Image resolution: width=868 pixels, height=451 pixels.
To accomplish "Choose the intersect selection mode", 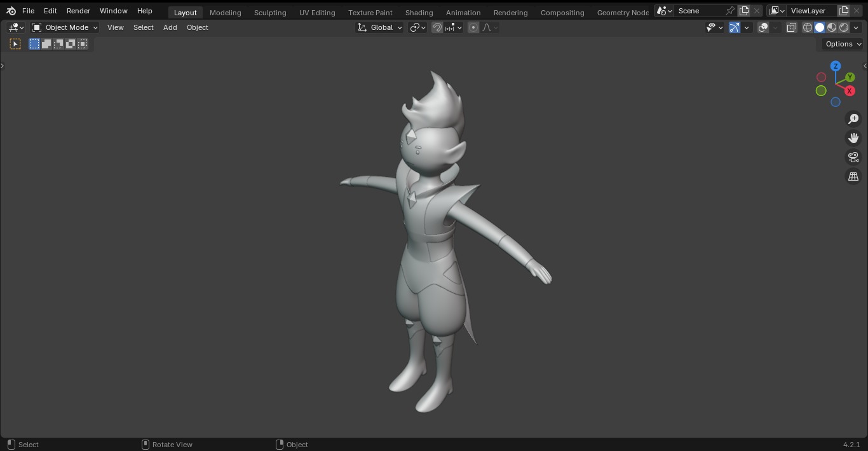I will [x=83, y=44].
